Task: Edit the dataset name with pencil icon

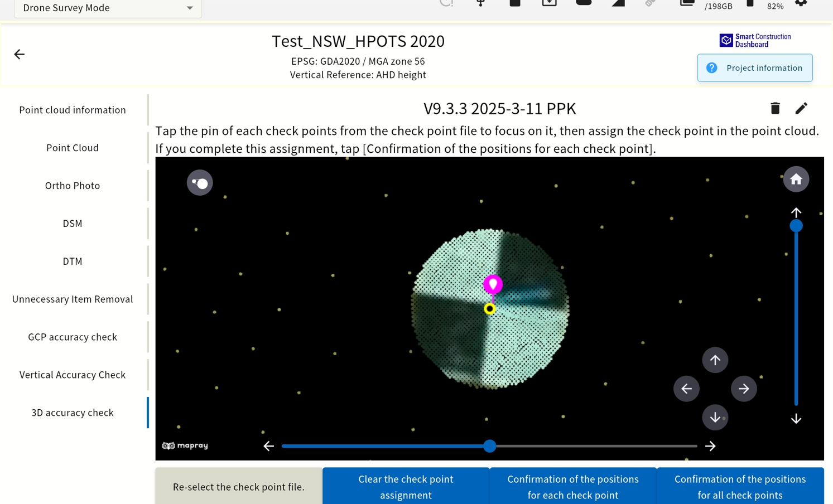Action: (801, 108)
